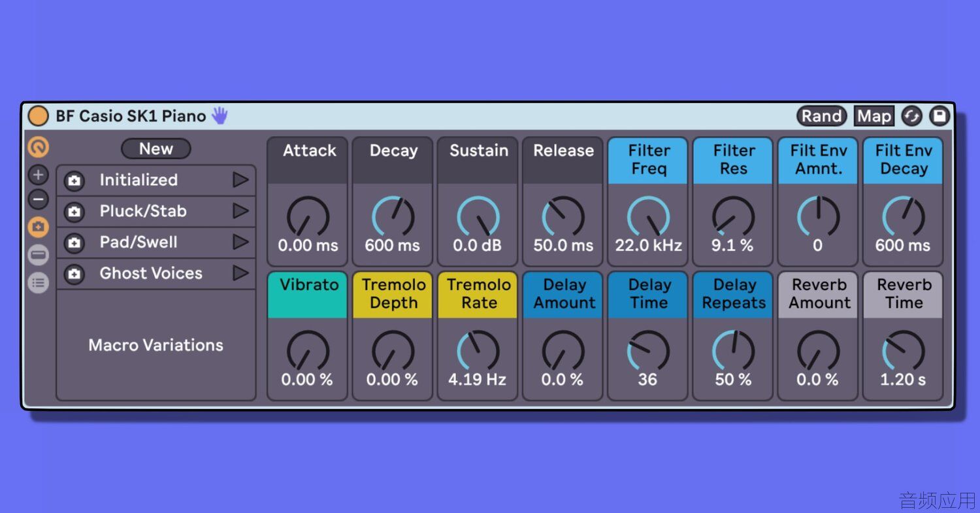The width and height of the screenshot is (980, 513).
Task: Click the Reverb Time macro knob
Action: (903, 351)
